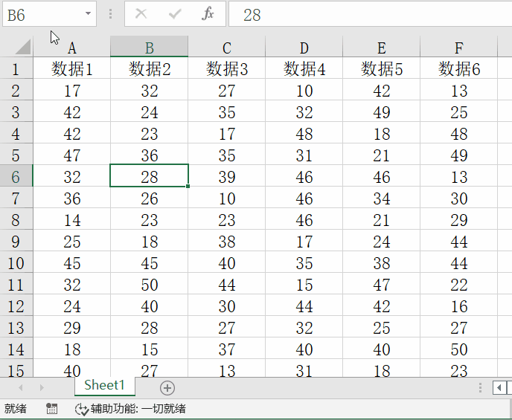Click cell E1 containing 数据5

coord(381,68)
